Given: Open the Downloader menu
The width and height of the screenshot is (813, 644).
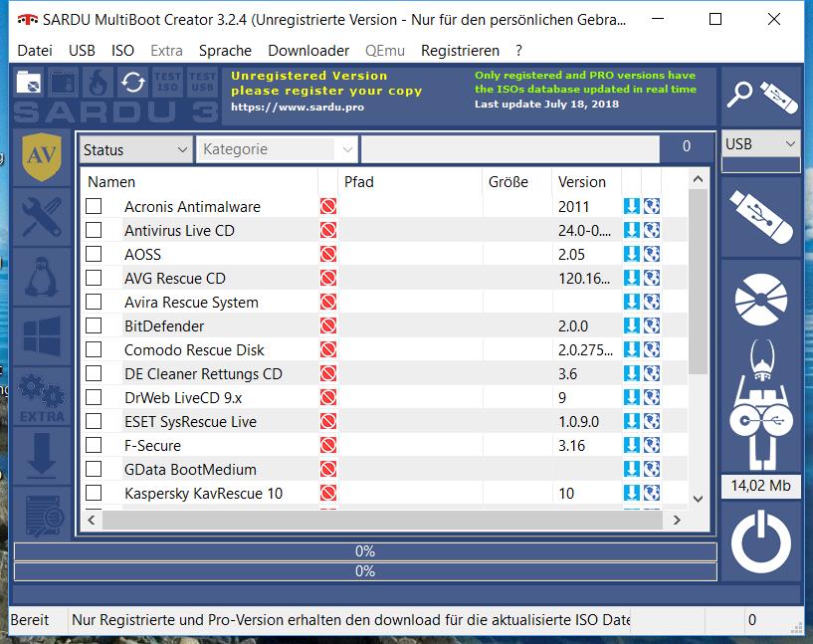Looking at the screenshot, I should point(308,51).
